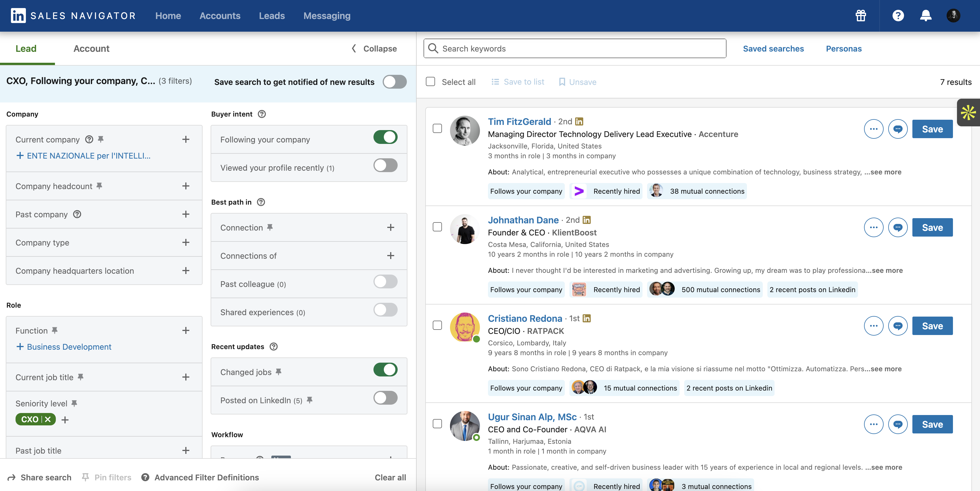Viewport: 980px width, 491px height.
Task: Open the gift rewards icon
Action: click(x=861, y=16)
